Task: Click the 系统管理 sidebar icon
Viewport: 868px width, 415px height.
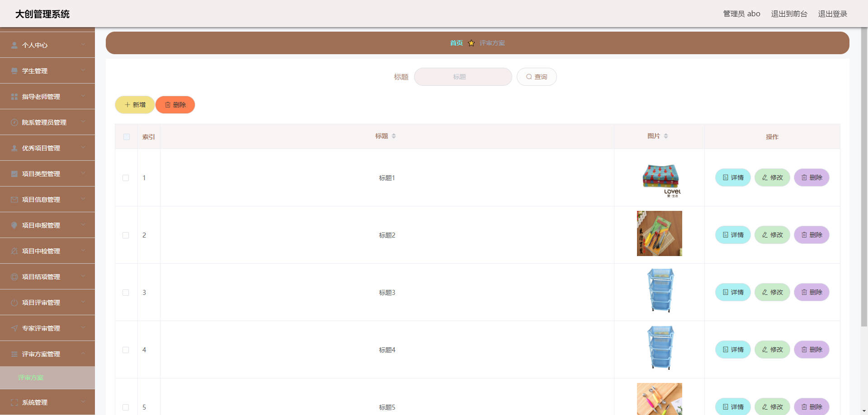Action: click(14, 402)
